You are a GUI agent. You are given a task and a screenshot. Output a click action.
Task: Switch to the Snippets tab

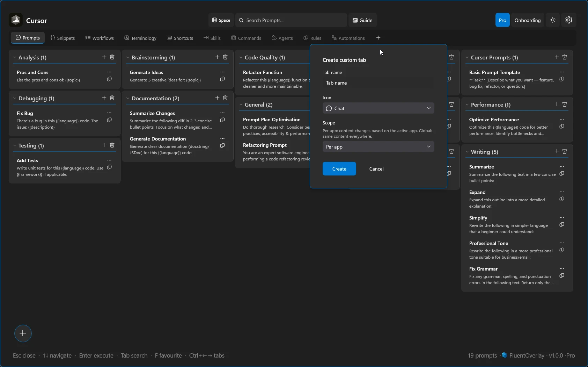[x=63, y=38]
